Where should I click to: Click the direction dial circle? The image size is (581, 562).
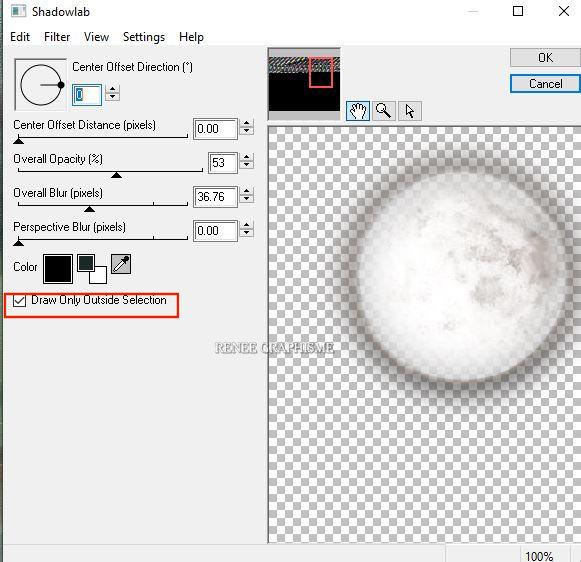pos(40,85)
